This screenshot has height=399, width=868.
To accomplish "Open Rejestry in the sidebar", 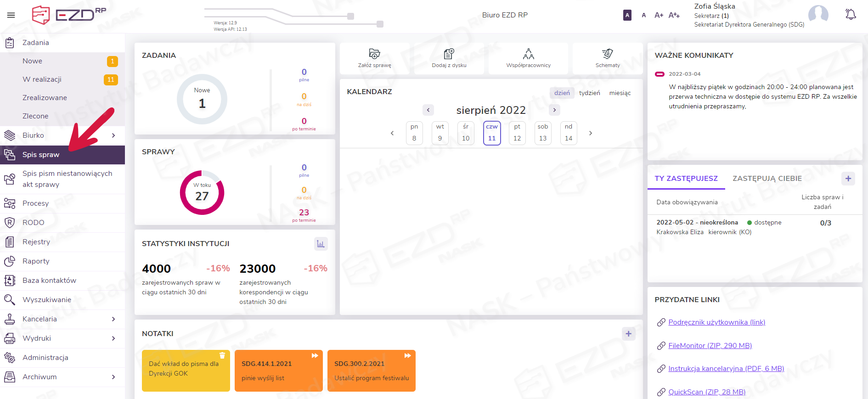I will click(x=36, y=242).
